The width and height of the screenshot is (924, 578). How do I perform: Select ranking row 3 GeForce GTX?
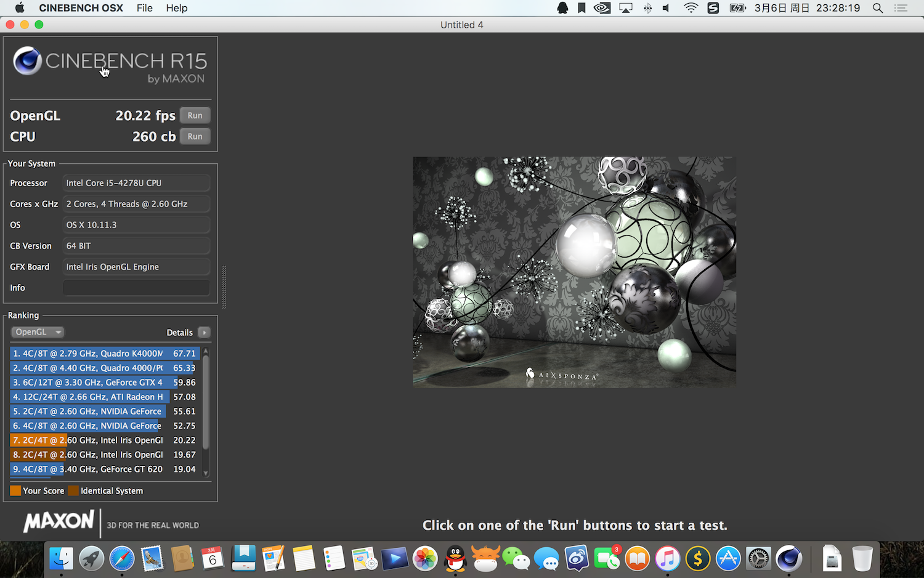pos(105,382)
